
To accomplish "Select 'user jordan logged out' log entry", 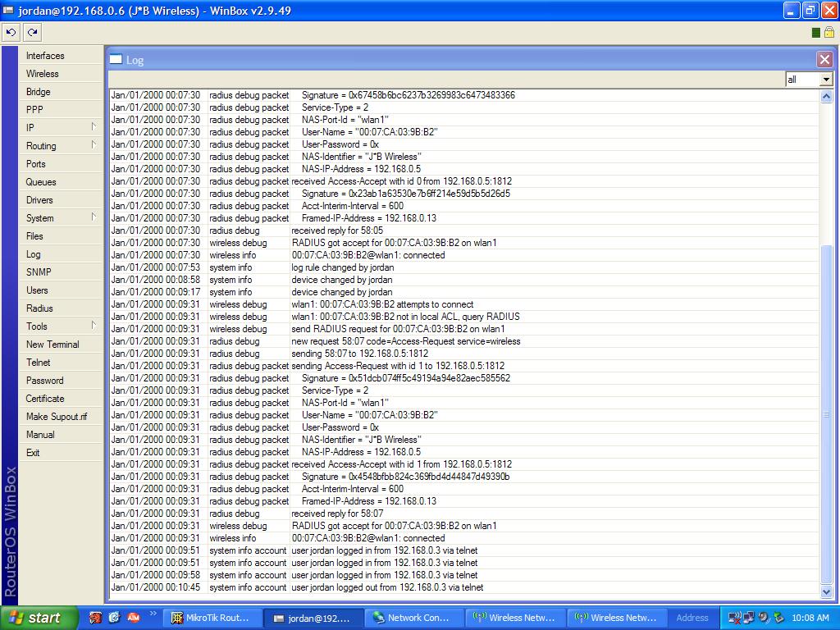I will pos(464,587).
